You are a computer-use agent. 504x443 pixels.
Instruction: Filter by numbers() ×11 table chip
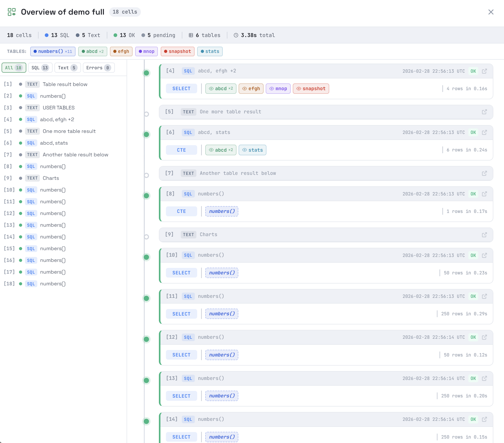coord(53,51)
